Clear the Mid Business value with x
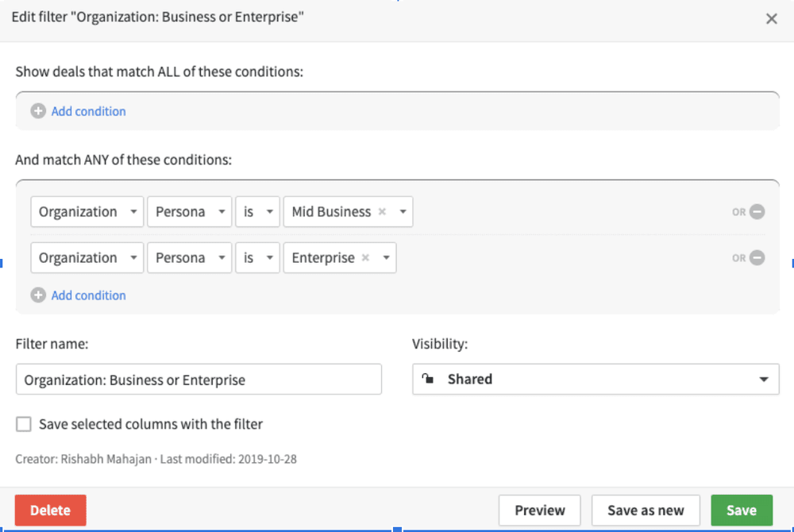Viewport: 794px width, 532px height. 382,212
